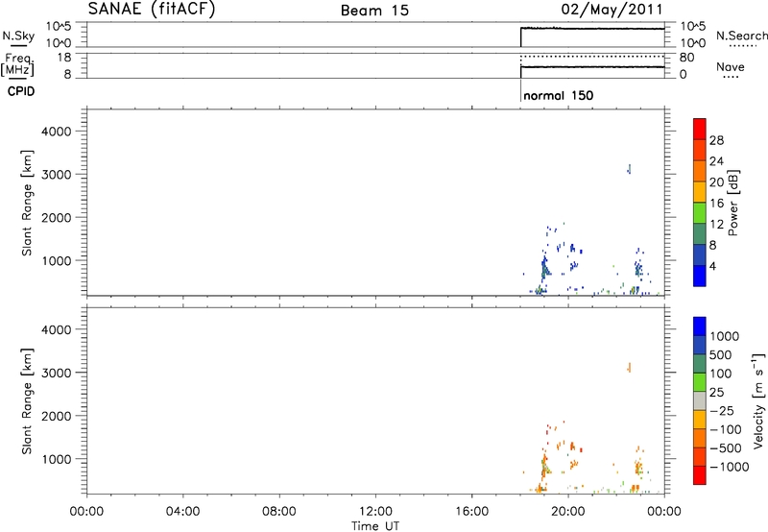Viewport: 768px width, 532px height.
Task: Click the CPID label
Action: click(21, 91)
